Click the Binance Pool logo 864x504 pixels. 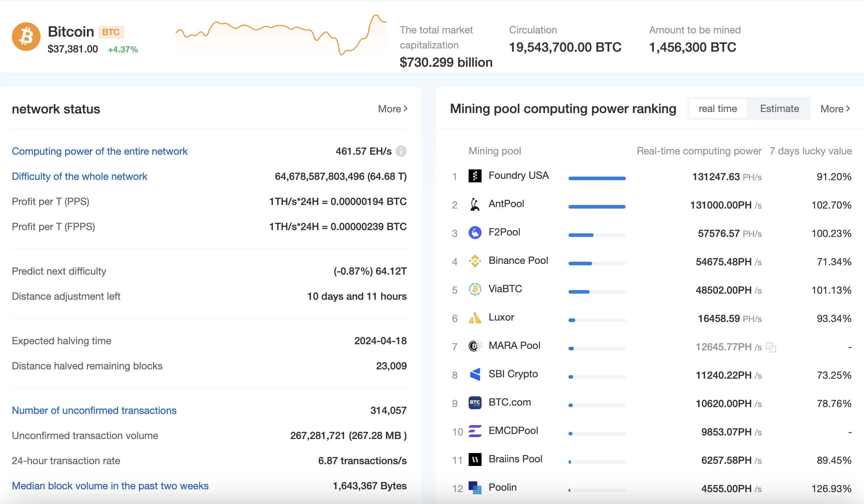click(x=475, y=261)
